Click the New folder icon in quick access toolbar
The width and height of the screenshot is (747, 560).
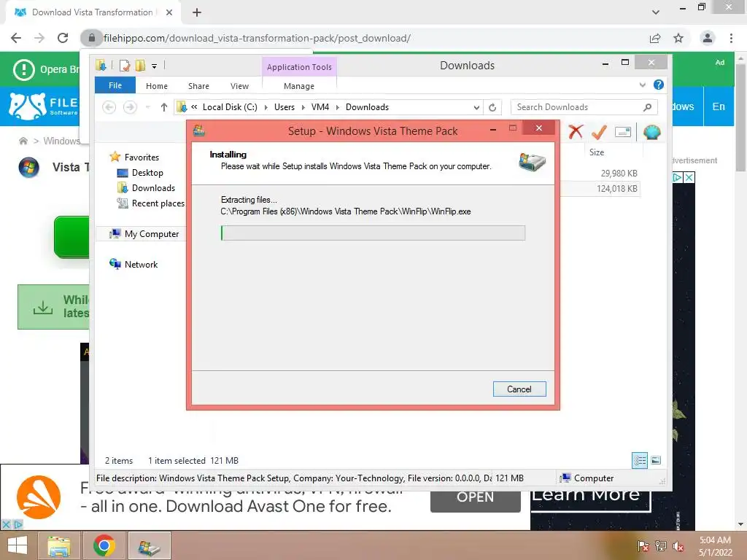(x=140, y=65)
